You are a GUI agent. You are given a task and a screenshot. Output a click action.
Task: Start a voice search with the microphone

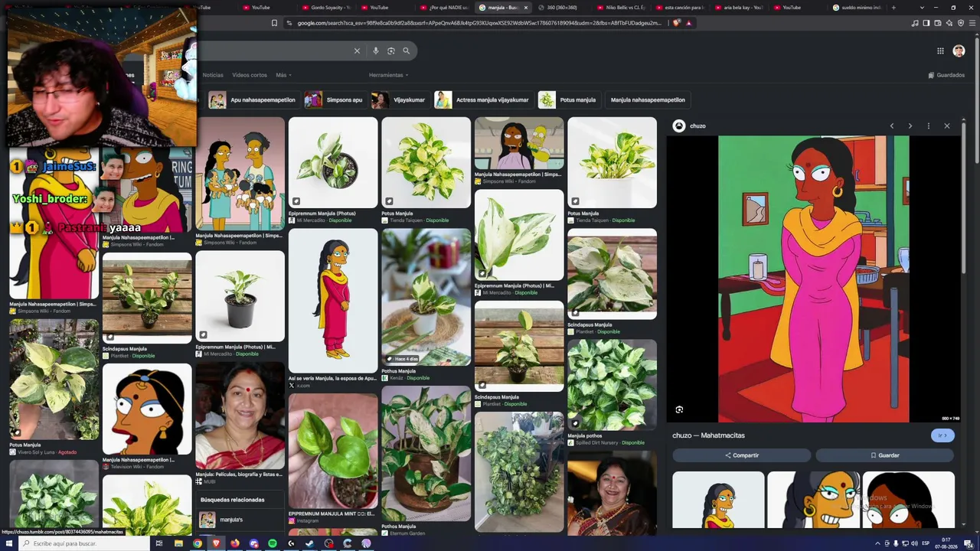[x=375, y=51]
